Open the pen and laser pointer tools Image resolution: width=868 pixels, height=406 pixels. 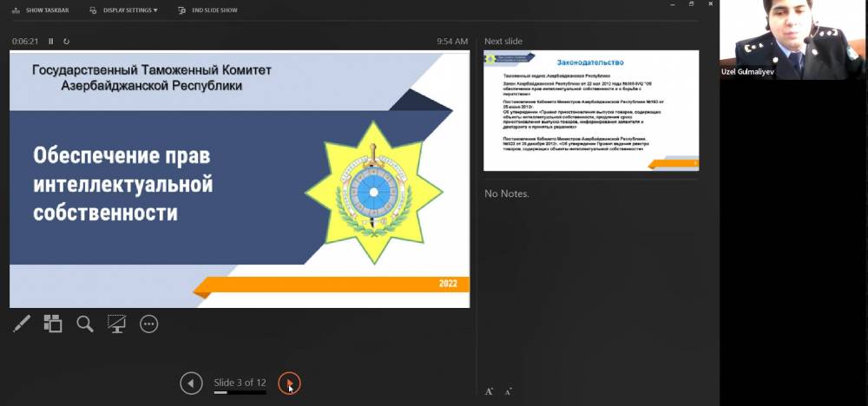point(22,324)
